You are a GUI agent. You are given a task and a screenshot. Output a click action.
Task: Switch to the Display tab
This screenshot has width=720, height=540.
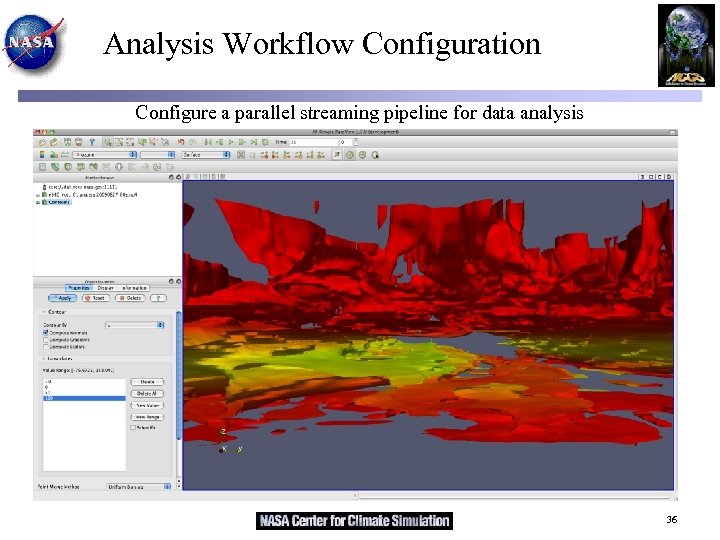click(x=105, y=288)
